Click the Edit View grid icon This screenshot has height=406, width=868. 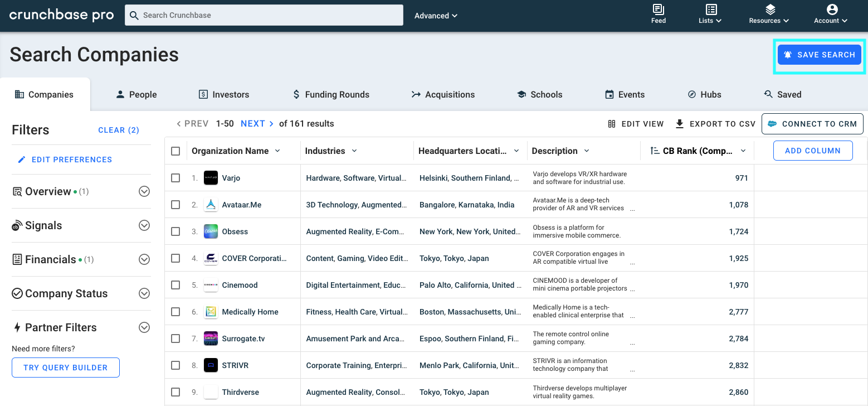click(612, 124)
